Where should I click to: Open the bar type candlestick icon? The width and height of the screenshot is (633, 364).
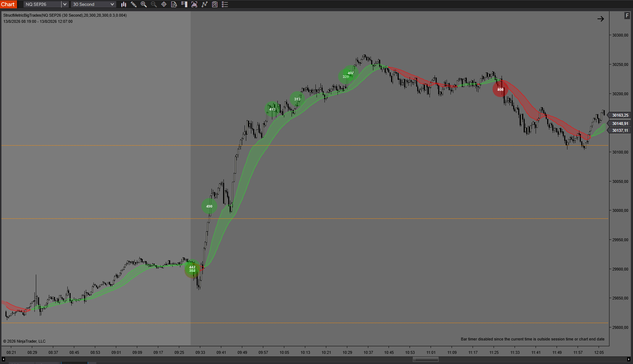pos(123,4)
